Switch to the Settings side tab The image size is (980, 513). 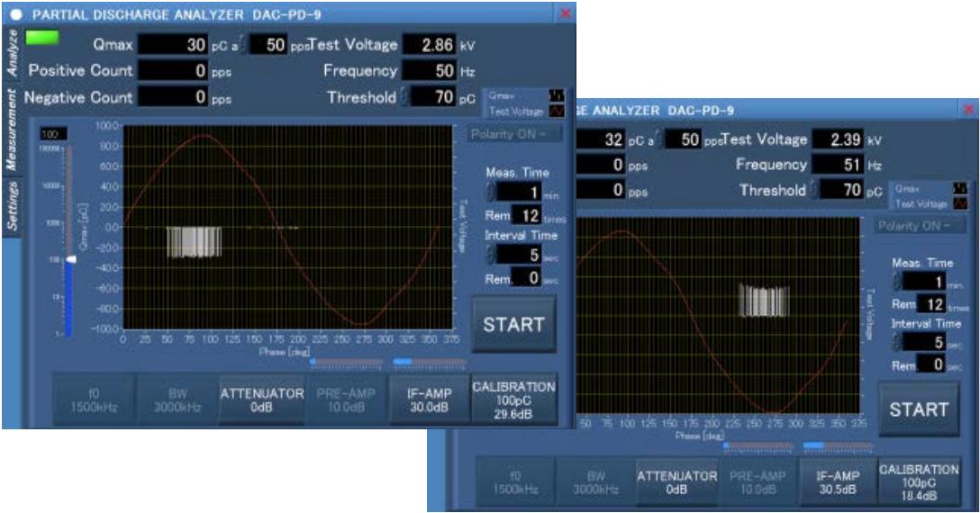13,205
